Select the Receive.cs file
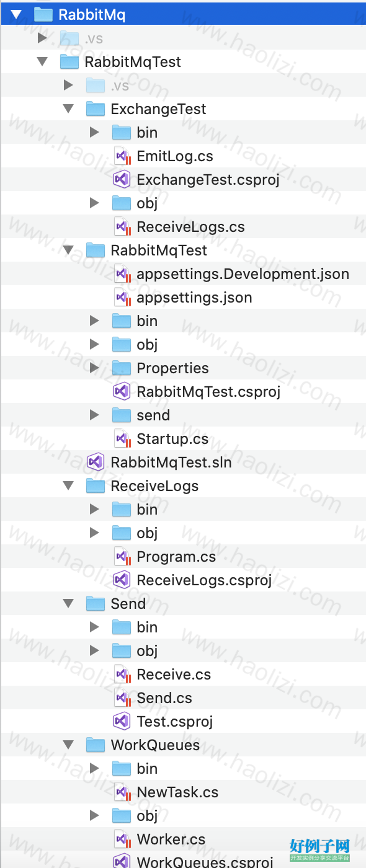This screenshot has height=868, width=366. click(174, 675)
